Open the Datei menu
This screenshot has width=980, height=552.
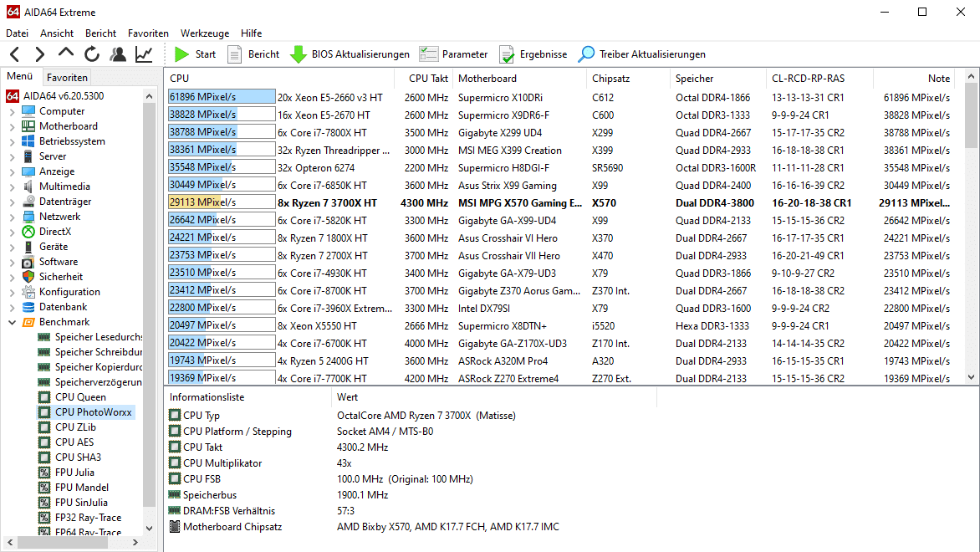pos(17,33)
